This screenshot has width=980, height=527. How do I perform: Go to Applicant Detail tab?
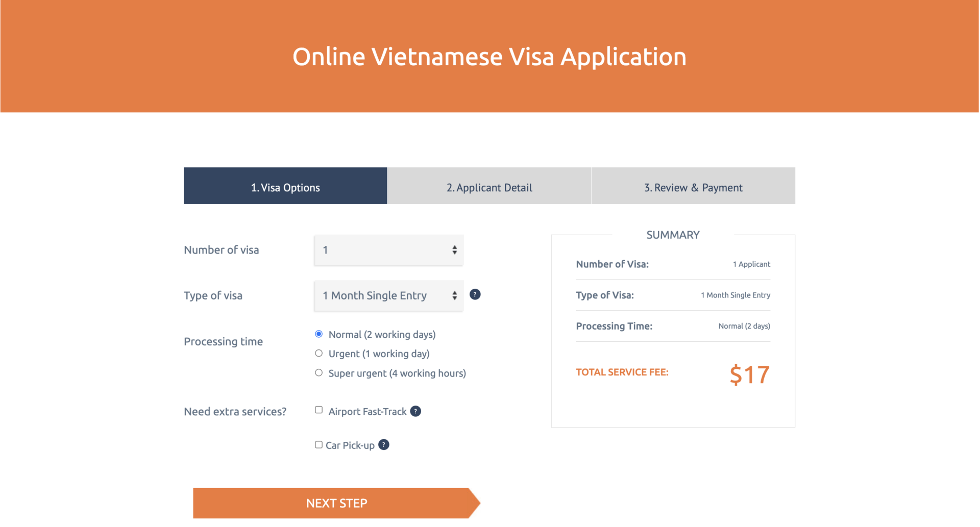click(489, 186)
